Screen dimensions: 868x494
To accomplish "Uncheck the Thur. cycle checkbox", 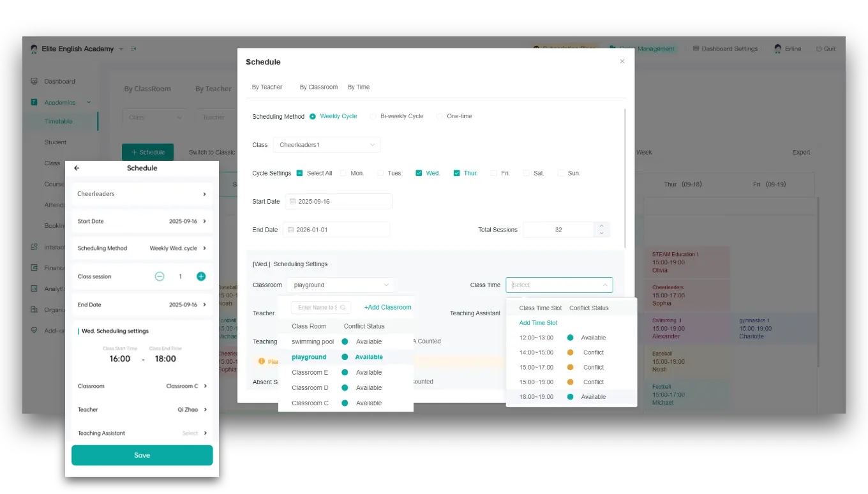I will (456, 173).
